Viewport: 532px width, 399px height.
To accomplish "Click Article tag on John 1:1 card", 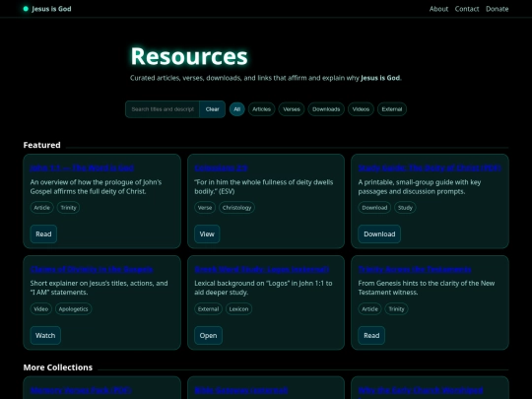I will [41, 208].
